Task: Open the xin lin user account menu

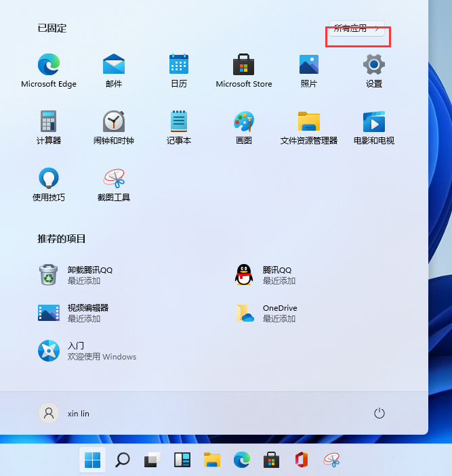Action: point(64,413)
